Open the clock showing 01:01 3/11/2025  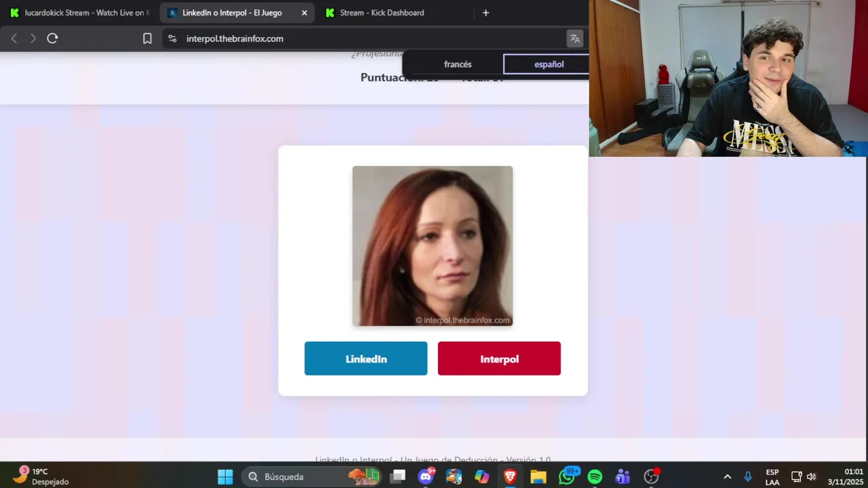pos(846,476)
